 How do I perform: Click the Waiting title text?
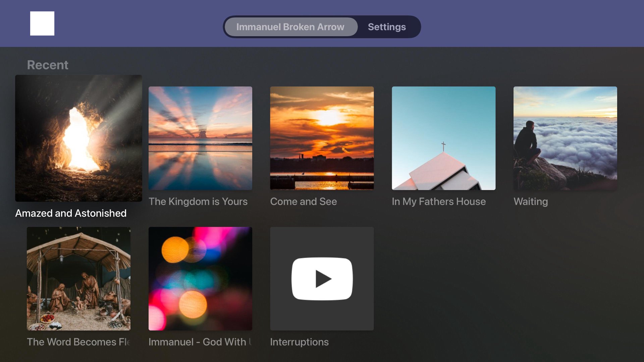pos(531,201)
